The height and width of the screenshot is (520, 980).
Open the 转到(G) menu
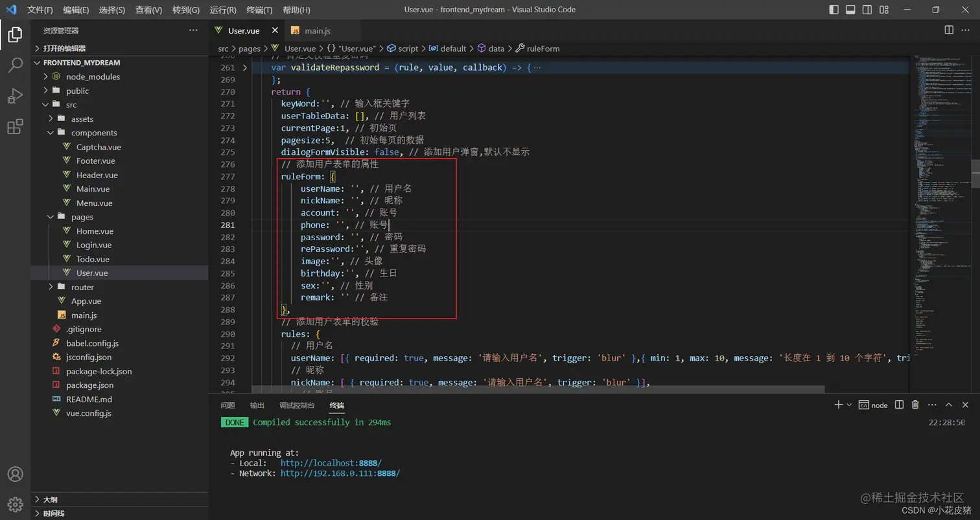pos(186,10)
